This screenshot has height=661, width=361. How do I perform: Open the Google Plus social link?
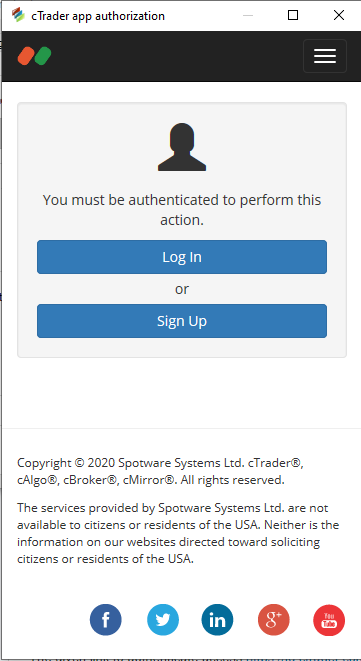[274, 620]
